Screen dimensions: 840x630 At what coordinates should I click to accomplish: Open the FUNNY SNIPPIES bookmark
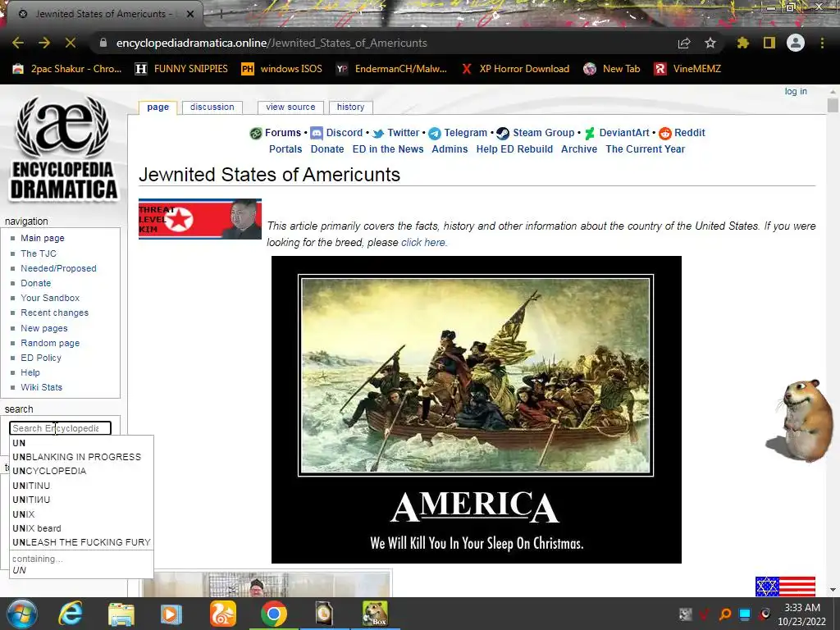tap(181, 69)
